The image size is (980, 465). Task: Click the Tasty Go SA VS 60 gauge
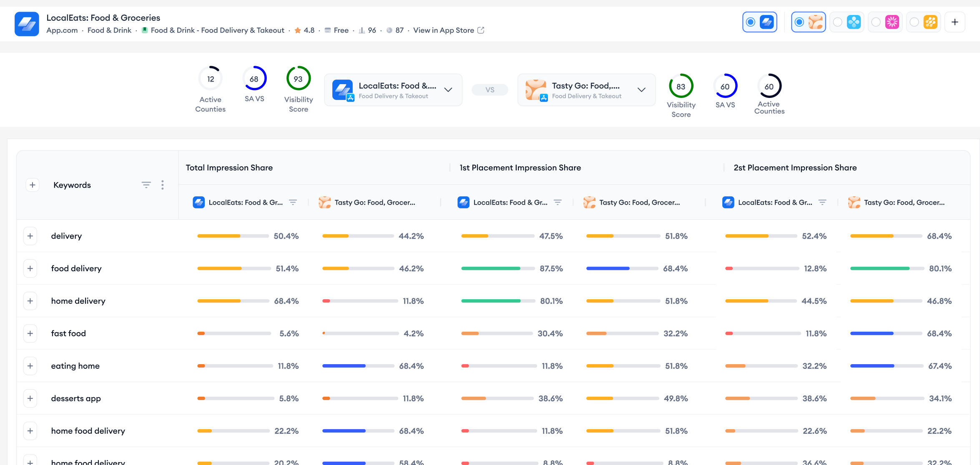[725, 86]
